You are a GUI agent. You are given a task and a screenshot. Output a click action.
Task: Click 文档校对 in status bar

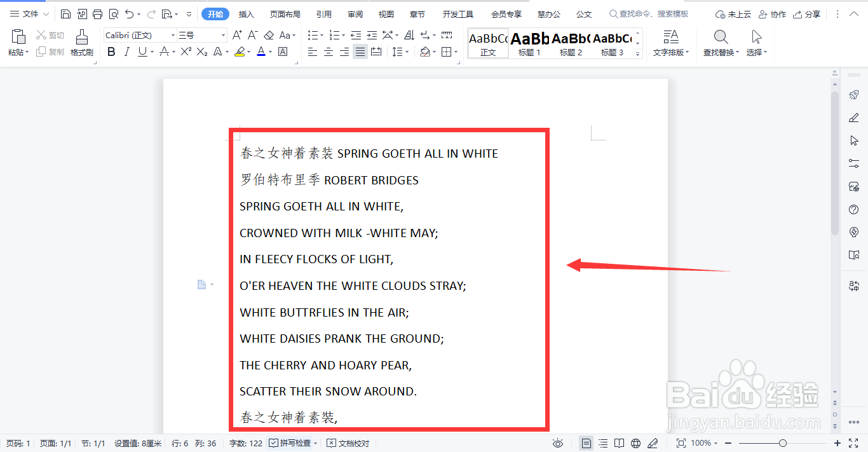tap(348, 443)
